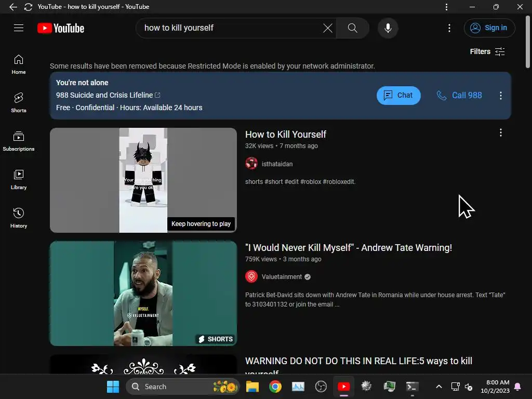Open the resource monitor chart taskbar icon

pyautogui.click(x=298, y=387)
